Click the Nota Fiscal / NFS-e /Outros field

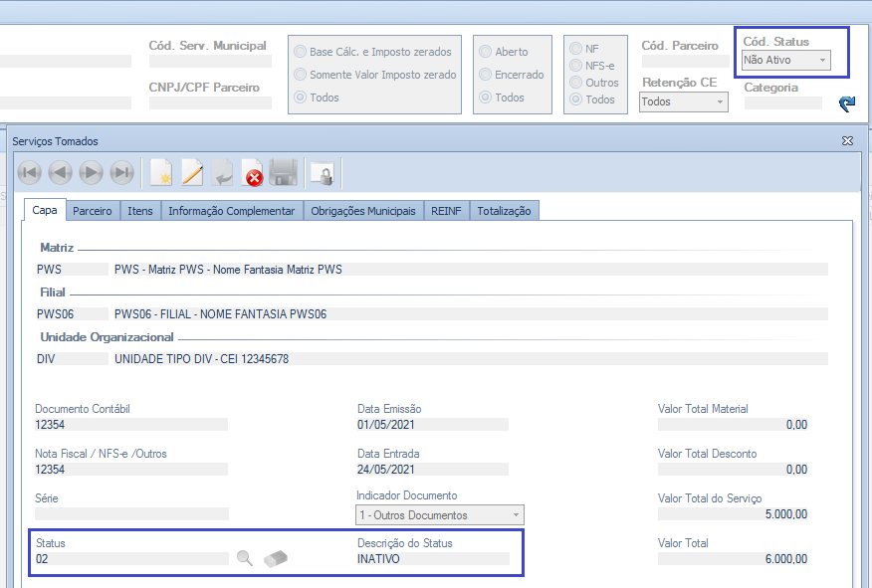click(x=131, y=470)
